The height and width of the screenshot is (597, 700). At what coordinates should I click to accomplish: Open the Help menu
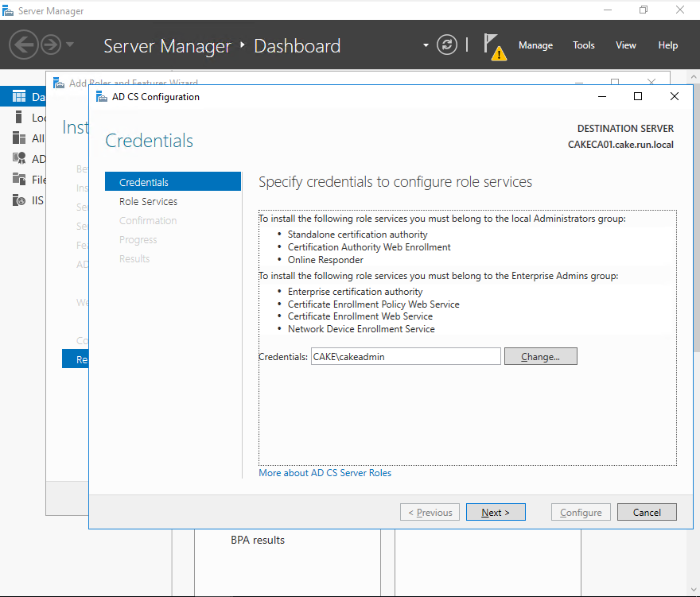coord(668,45)
